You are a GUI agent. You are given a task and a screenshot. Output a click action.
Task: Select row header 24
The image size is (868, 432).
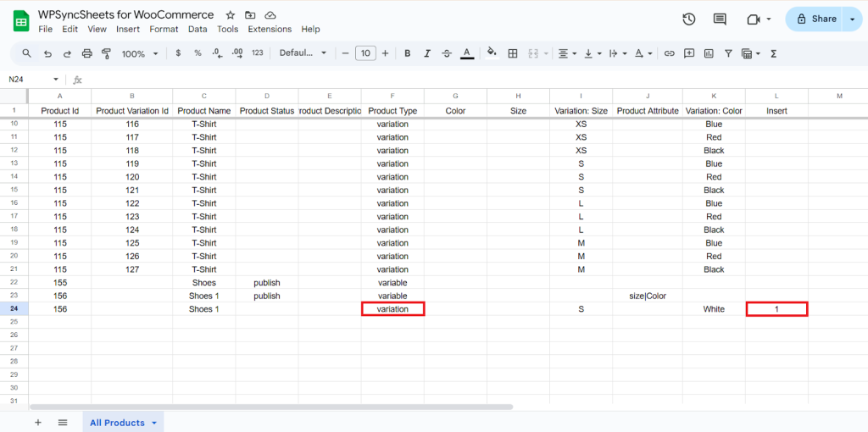(x=14, y=309)
